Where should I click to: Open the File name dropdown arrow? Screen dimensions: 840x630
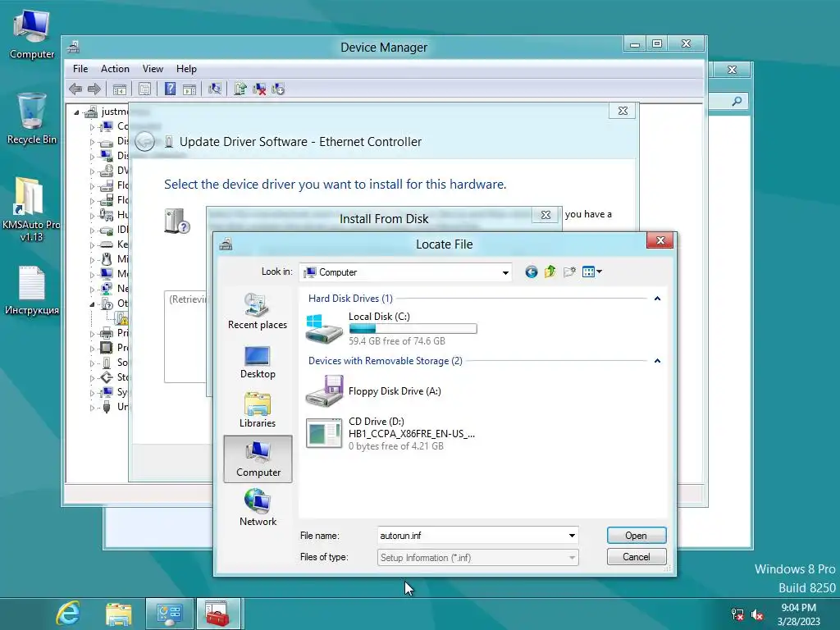[x=572, y=535]
